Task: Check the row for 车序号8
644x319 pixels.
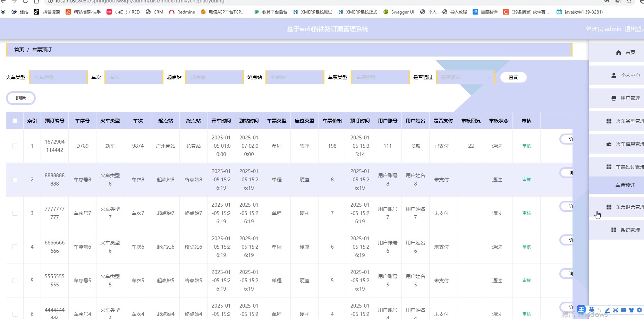Action: point(15,180)
